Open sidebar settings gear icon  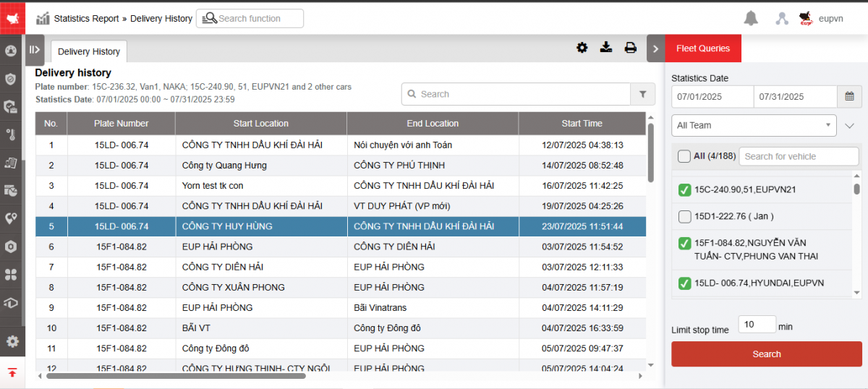point(12,341)
